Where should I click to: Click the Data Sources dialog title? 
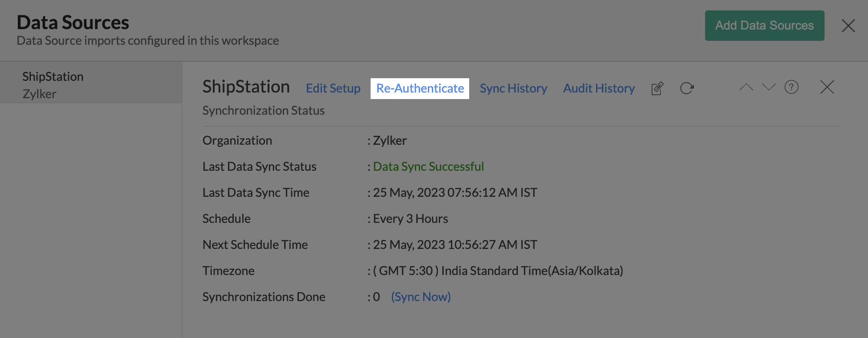pos(73,23)
